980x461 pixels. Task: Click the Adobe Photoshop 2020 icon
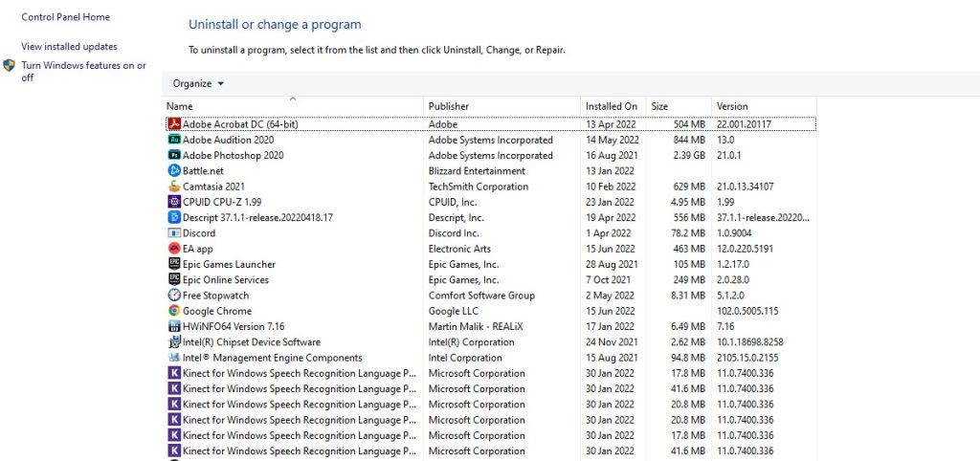click(x=174, y=156)
